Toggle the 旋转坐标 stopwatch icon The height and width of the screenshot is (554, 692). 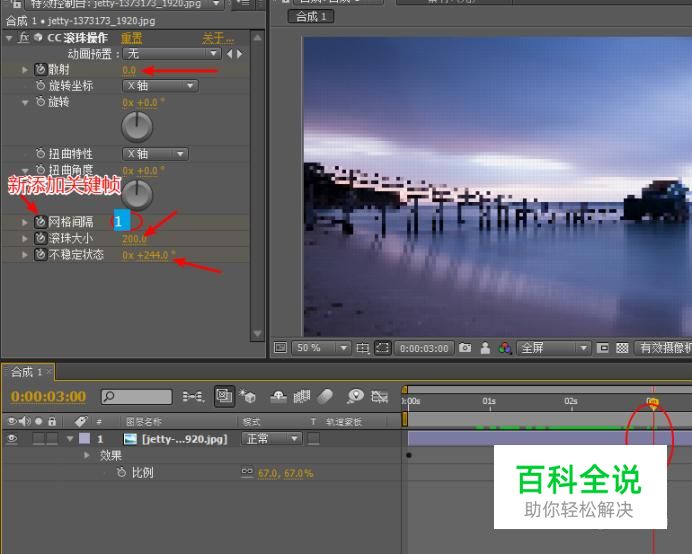[41, 85]
